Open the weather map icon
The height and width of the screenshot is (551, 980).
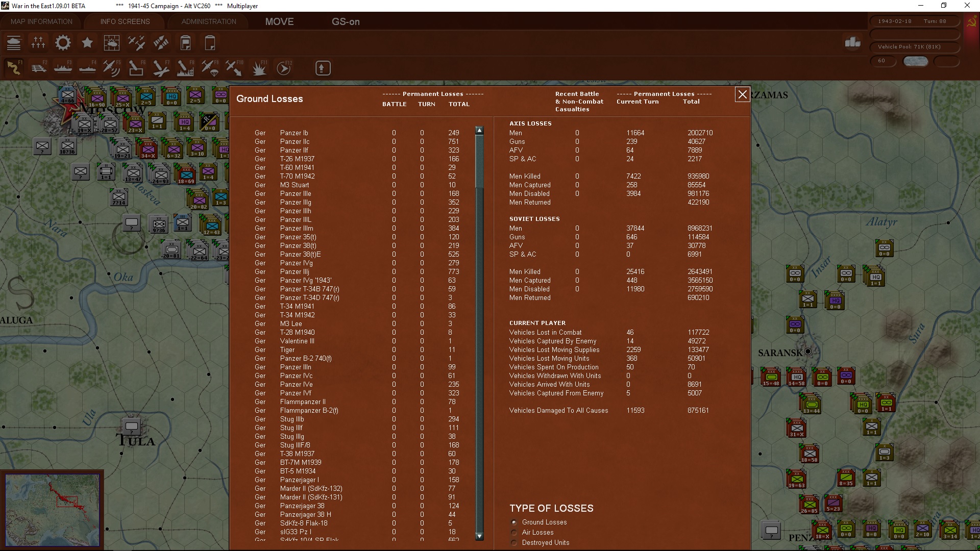click(111, 43)
